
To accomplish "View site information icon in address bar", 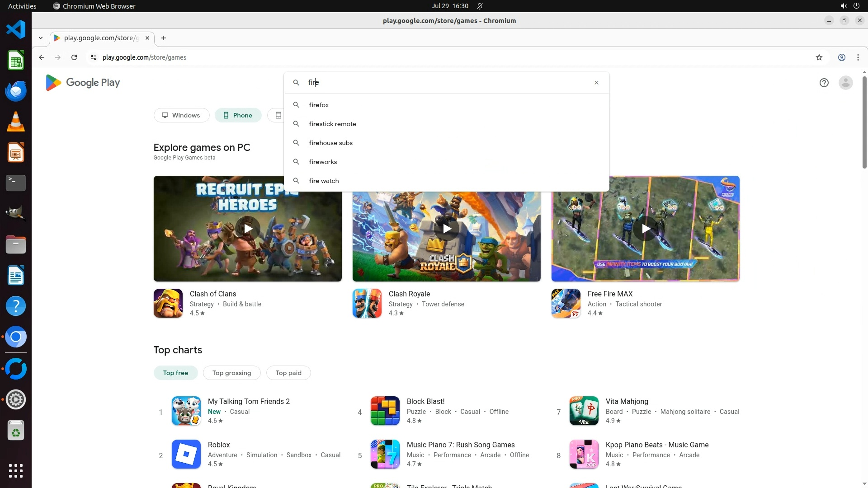I will pos(93,57).
